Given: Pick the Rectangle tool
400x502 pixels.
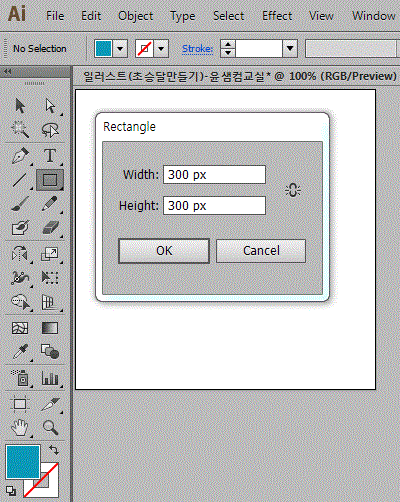Looking at the screenshot, I should click(x=50, y=180).
